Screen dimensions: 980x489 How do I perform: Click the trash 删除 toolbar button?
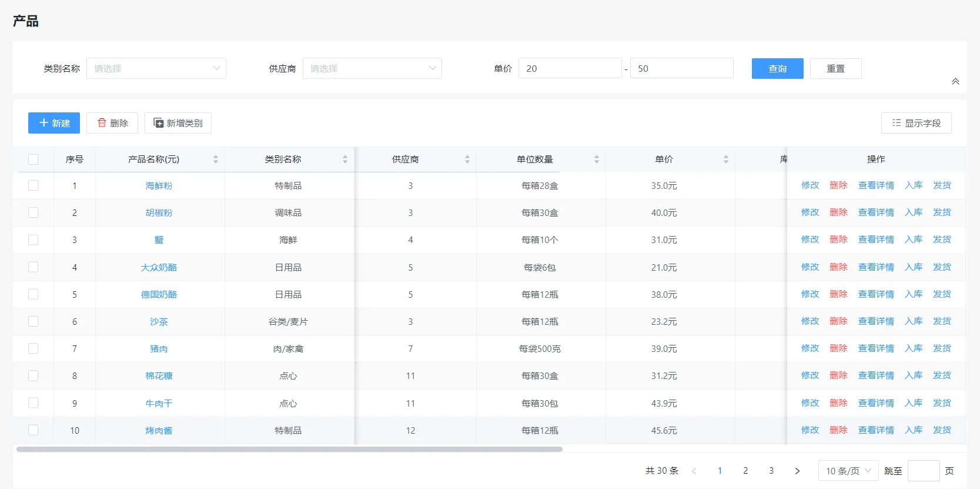[x=112, y=123]
